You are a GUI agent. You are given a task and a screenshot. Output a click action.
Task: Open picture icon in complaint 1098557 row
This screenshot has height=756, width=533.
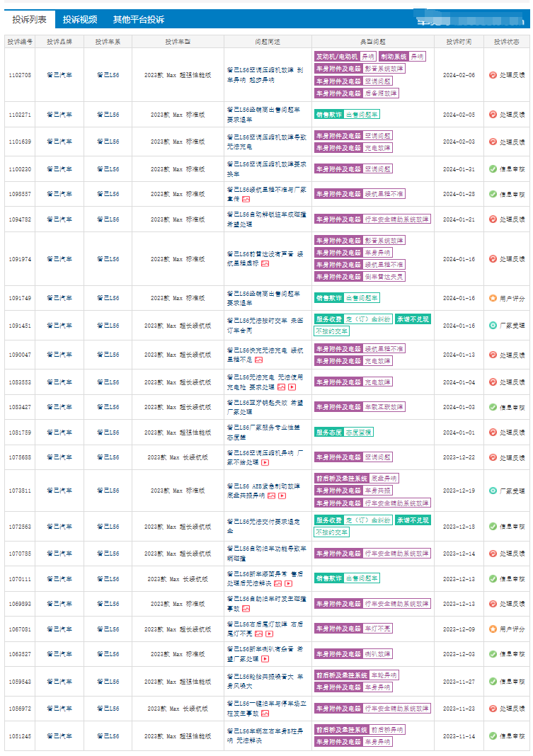click(x=246, y=199)
